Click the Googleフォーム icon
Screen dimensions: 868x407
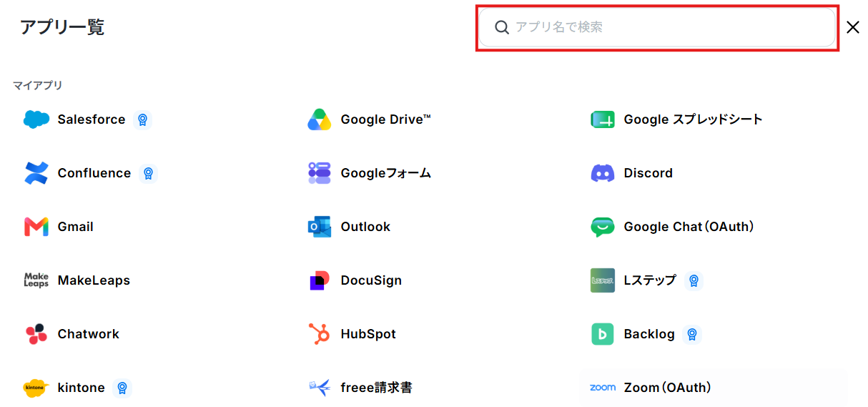click(x=319, y=173)
